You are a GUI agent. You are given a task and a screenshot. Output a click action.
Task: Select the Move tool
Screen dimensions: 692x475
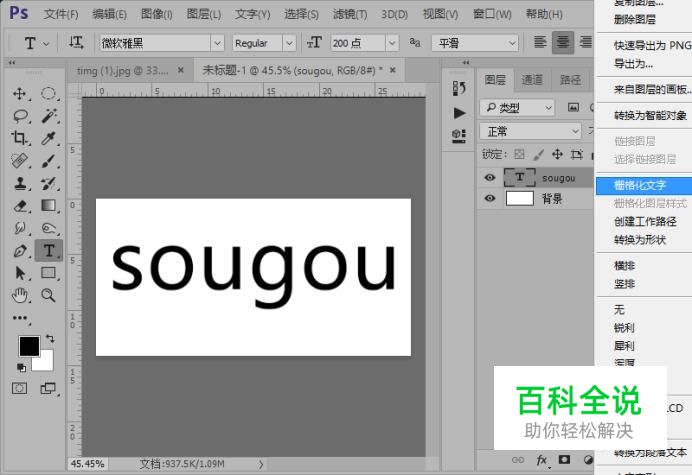pyautogui.click(x=20, y=93)
